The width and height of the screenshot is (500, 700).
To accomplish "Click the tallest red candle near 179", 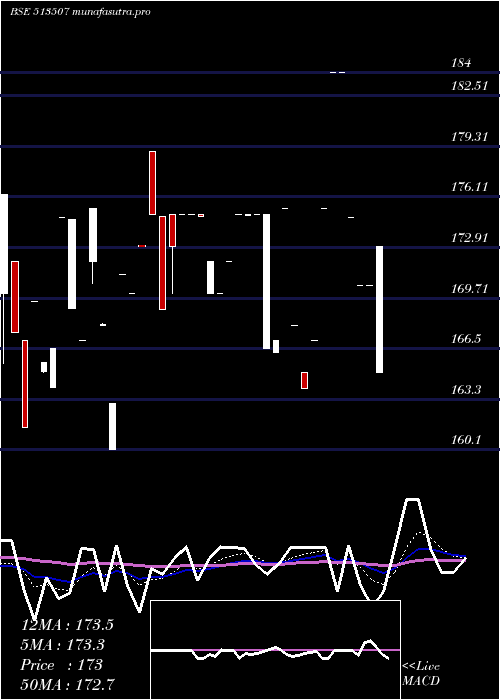I will [x=153, y=183].
